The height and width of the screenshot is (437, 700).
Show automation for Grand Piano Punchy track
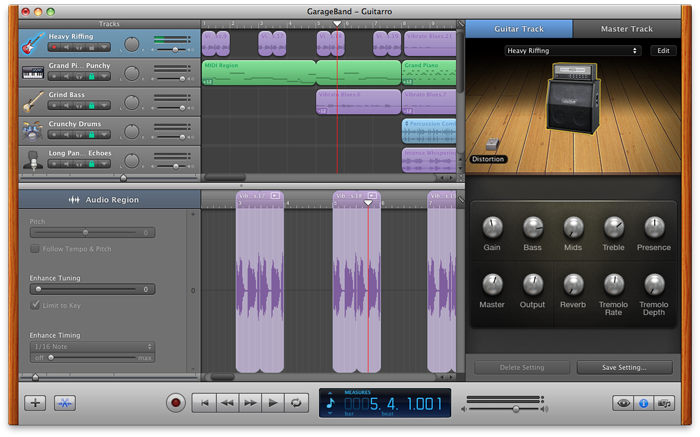(x=104, y=76)
